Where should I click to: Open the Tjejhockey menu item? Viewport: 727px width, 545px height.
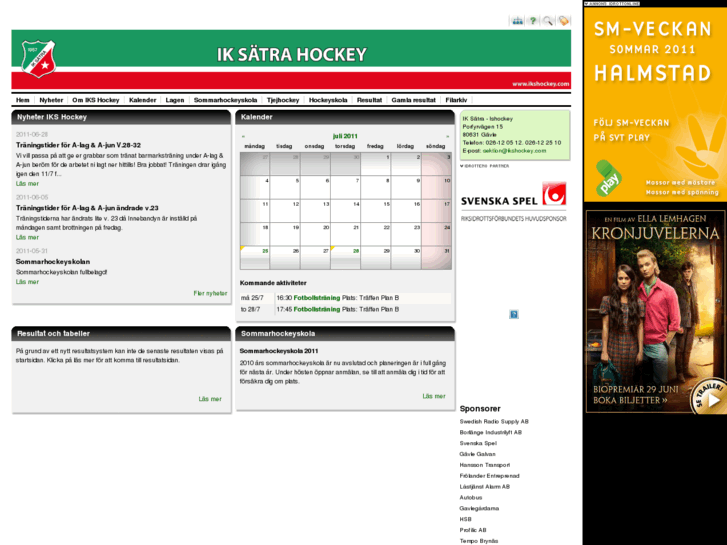(x=283, y=100)
